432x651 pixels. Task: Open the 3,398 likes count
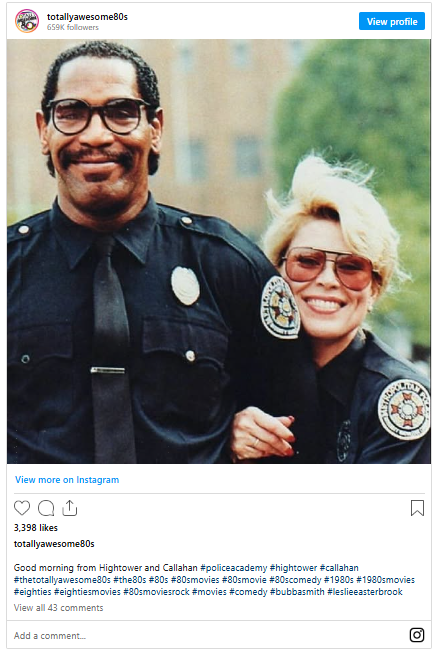(36, 528)
